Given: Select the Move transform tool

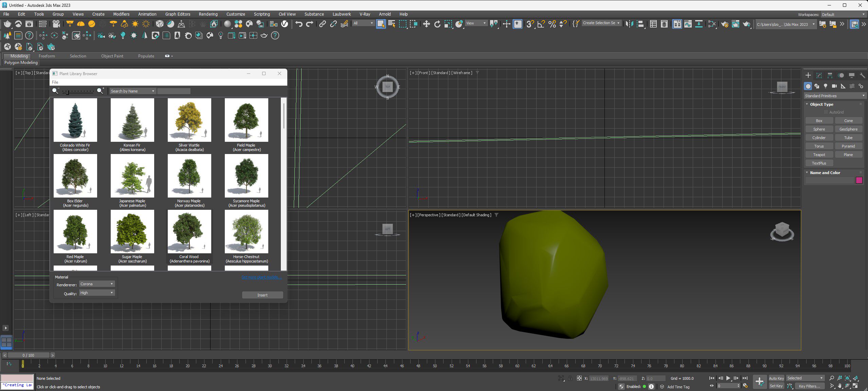Looking at the screenshot, I should pos(426,24).
